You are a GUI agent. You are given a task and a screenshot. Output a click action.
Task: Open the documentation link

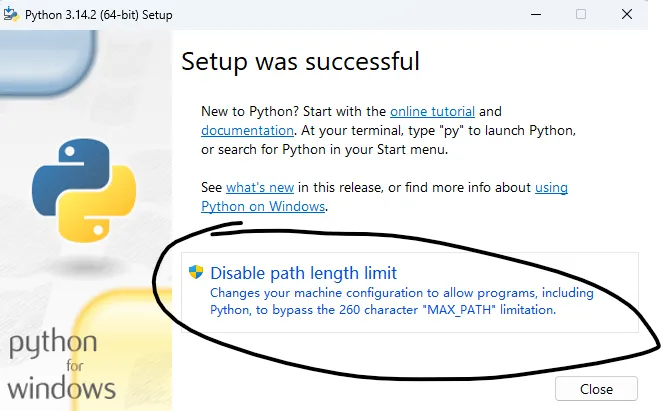coord(247,131)
